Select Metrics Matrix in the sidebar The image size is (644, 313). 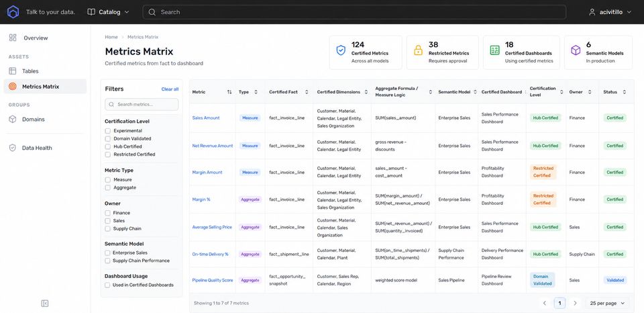(45, 87)
